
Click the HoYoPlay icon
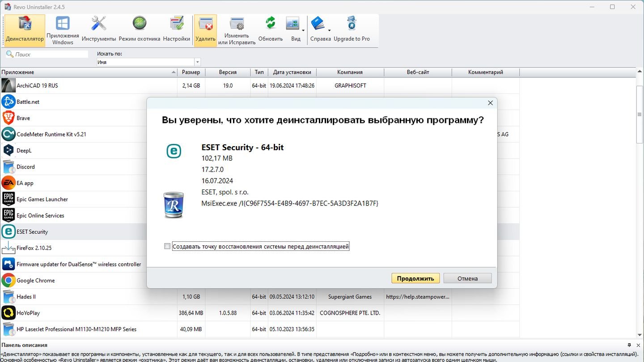(8, 313)
